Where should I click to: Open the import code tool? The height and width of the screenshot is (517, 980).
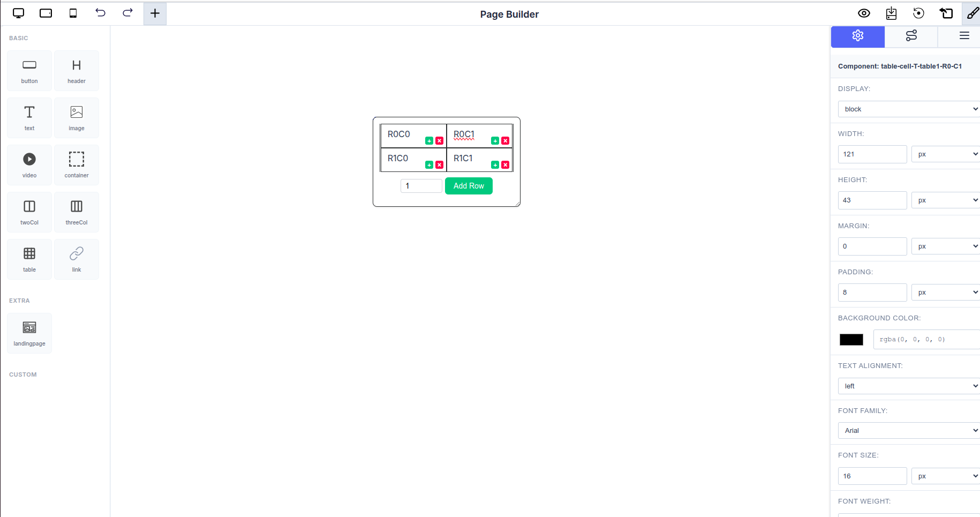[x=891, y=13]
